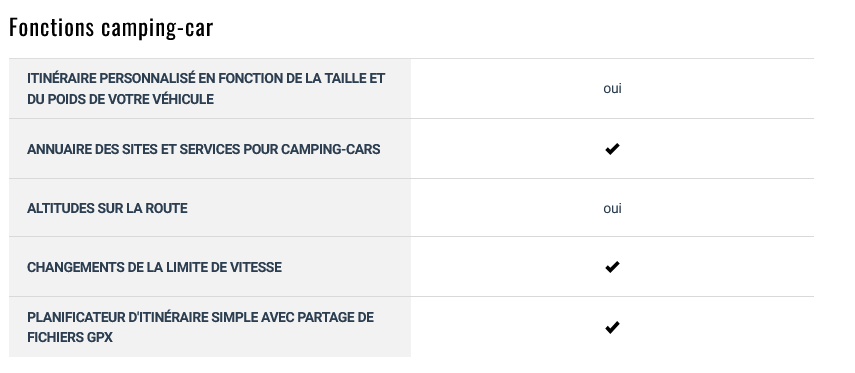Click the 'CHANGEMENTS DE LA LIMITE DE VITESSE' label

click(x=154, y=267)
